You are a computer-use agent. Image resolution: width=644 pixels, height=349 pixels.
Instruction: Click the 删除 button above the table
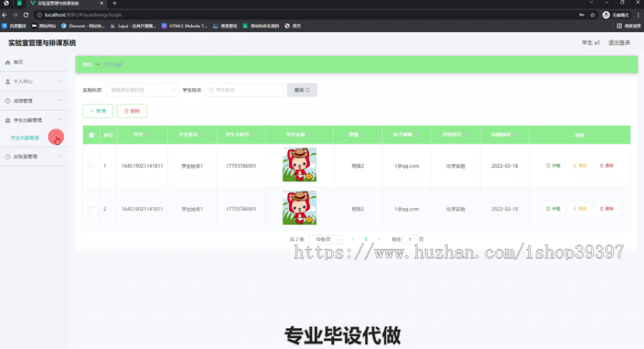(x=132, y=111)
